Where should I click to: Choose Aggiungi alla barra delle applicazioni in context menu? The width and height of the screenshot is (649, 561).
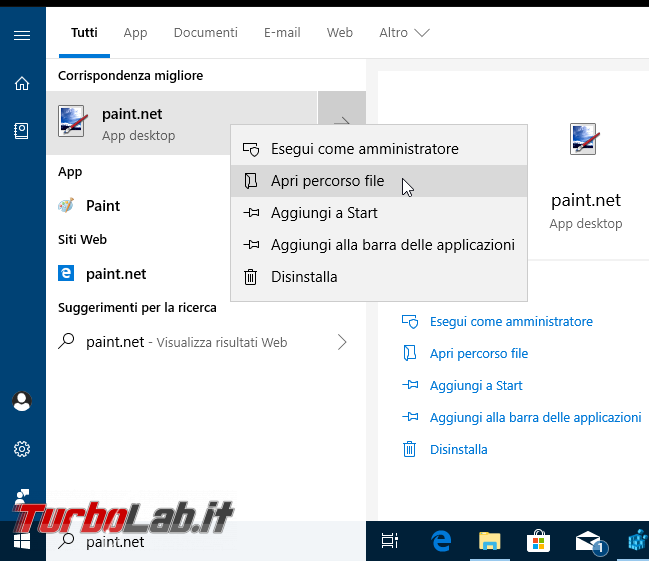click(x=379, y=245)
